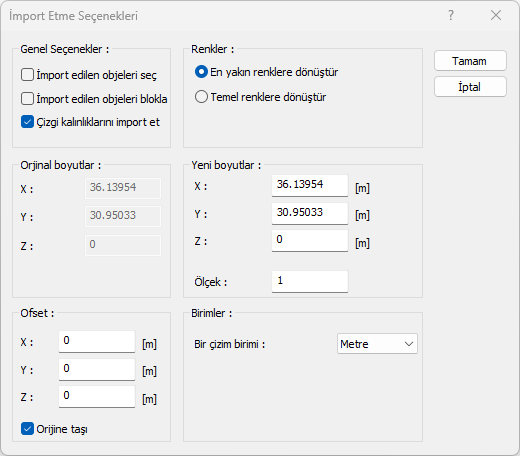Image resolution: width=520 pixels, height=456 pixels.
Task: Close the İmport Etme Seçenekleri dialog
Action: click(496, 15)
